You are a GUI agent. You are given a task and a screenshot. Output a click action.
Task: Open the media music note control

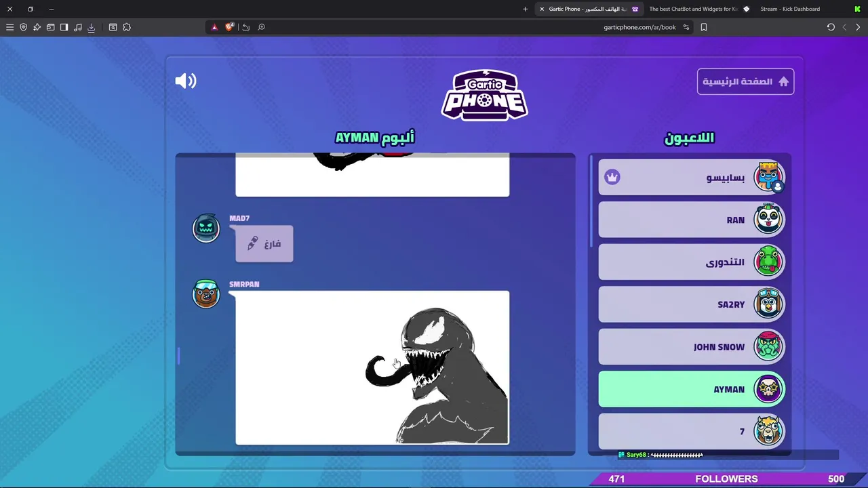(77, 27)
